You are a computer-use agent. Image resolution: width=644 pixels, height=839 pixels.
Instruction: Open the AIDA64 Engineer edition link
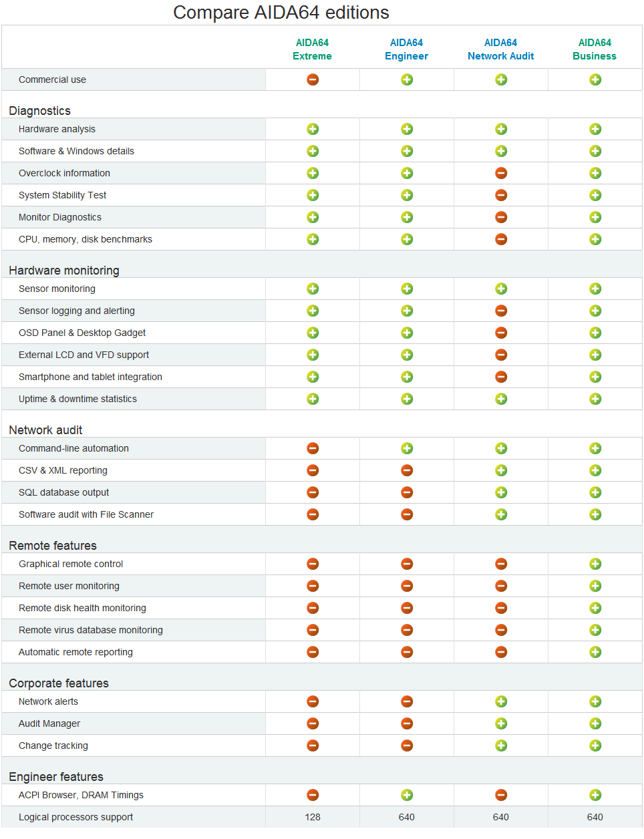pos(406,49)
